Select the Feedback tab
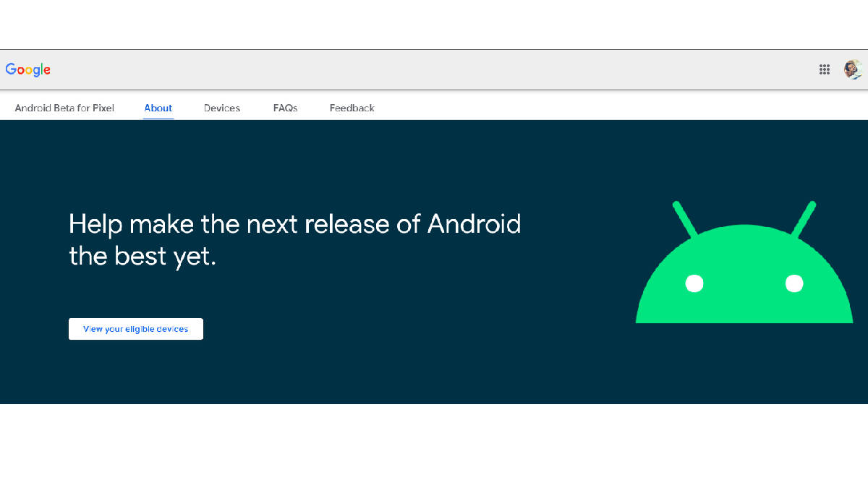868x488 pixels. pos(352,108)
